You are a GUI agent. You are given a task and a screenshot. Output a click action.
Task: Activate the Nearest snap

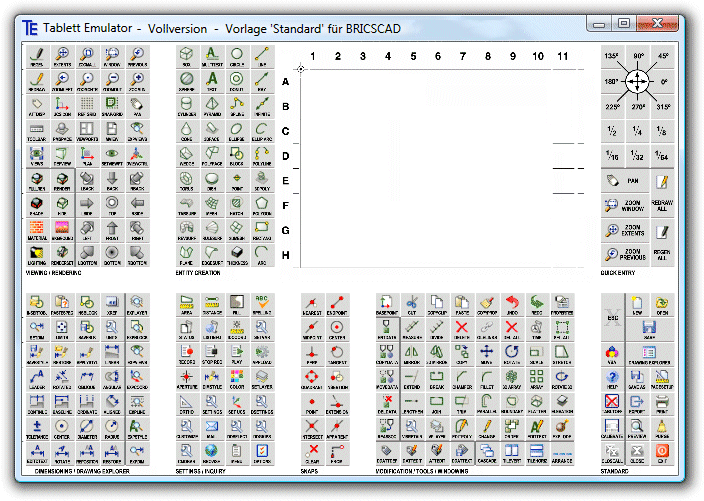[312, 305]
